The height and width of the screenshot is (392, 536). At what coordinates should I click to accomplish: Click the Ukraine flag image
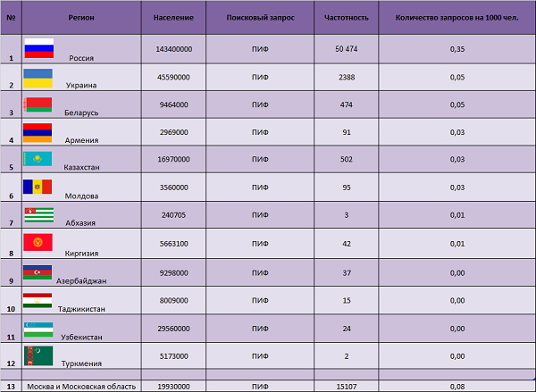click(38, 79)
